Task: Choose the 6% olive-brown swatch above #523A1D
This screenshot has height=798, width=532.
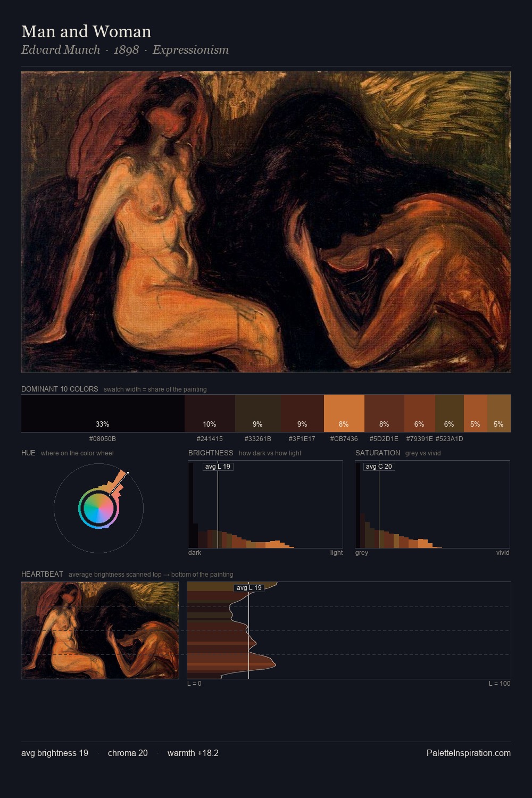Action: pos(450,413)
